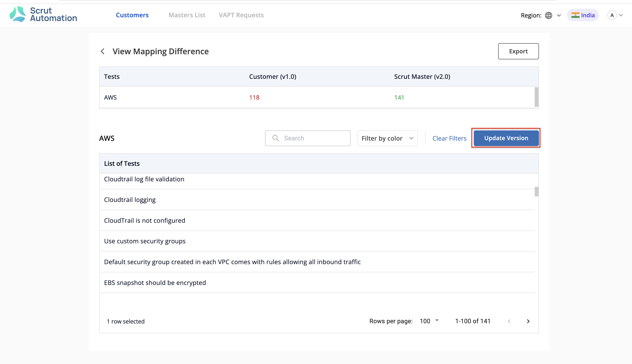
Task: Click the India flag icon
Action: click(575, 15)
